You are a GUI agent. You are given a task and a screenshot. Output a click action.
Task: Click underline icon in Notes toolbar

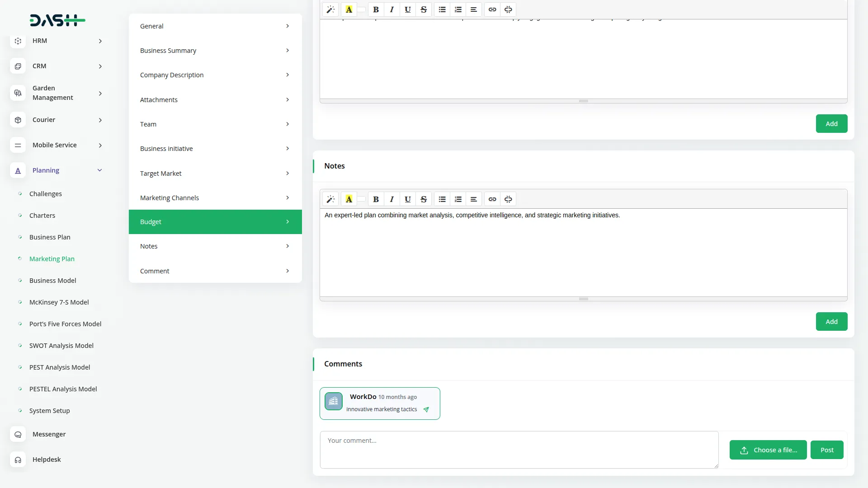click(407, 199)
